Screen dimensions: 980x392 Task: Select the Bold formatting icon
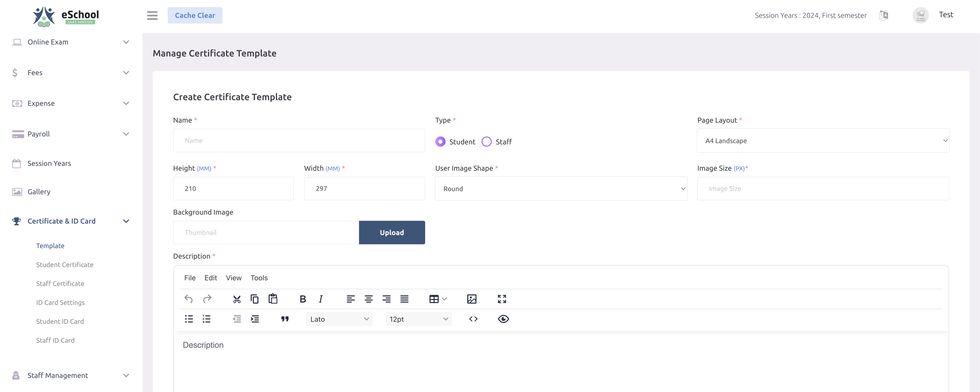302,299
